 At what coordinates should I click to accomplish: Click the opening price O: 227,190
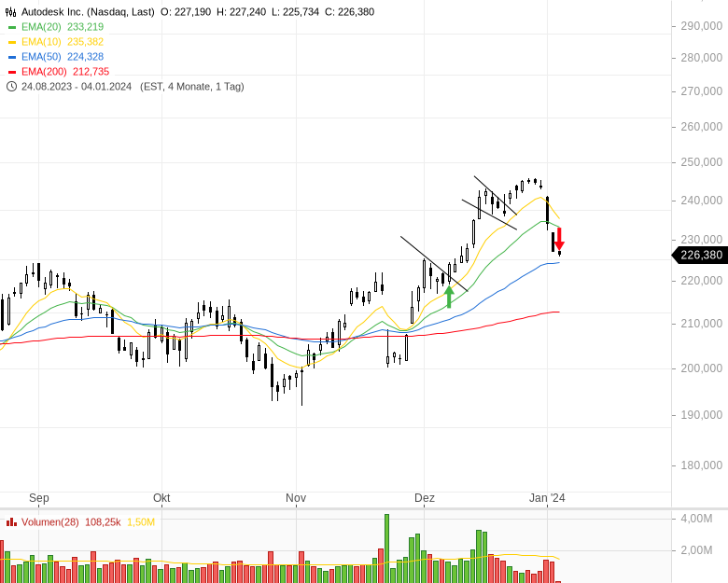pyautogui.click(x=186, y=11)
